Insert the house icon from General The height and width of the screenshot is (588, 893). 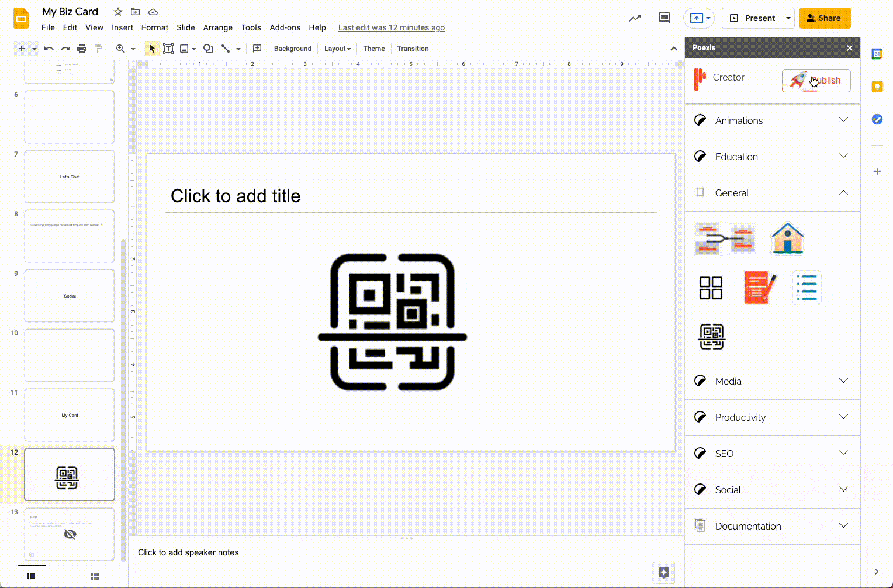coord(788,238)
